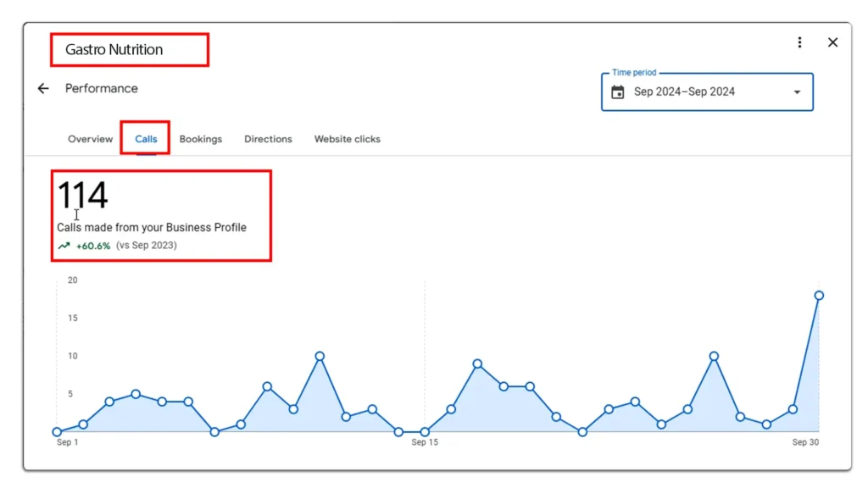The height and width of the screenshot is (488, 868).
Task: Click the green trending-up arrow icon
Action: 64,246
